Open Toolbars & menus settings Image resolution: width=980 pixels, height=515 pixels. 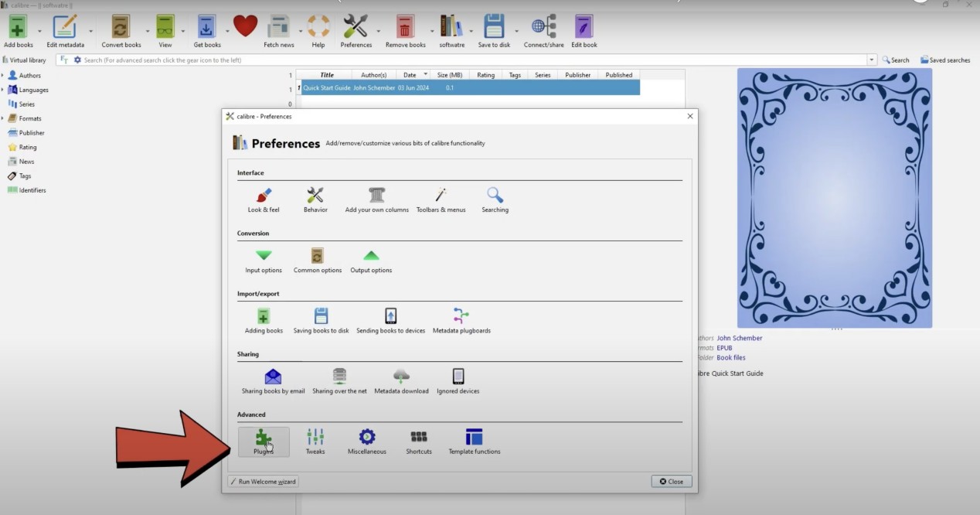(x=441, y=200)
